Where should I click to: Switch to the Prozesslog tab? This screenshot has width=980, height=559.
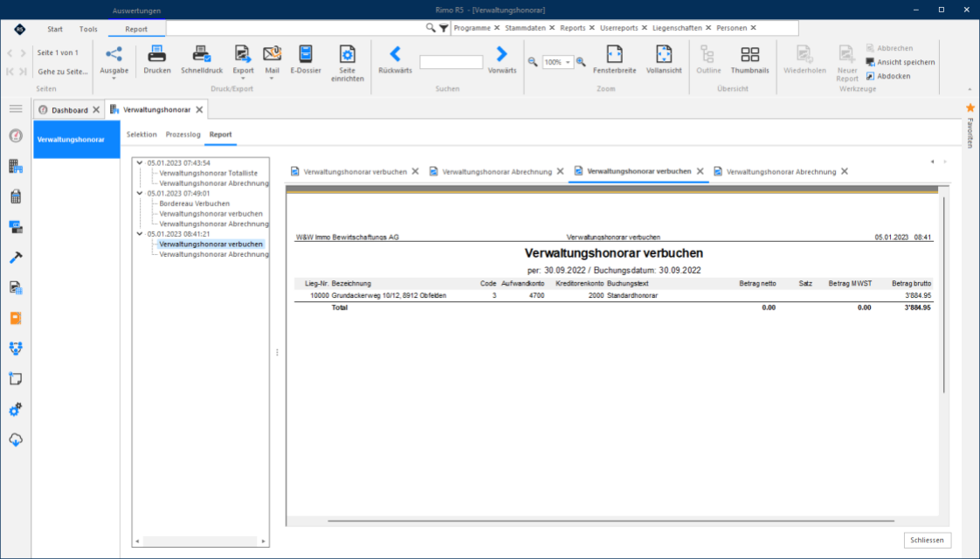[183, 135]
